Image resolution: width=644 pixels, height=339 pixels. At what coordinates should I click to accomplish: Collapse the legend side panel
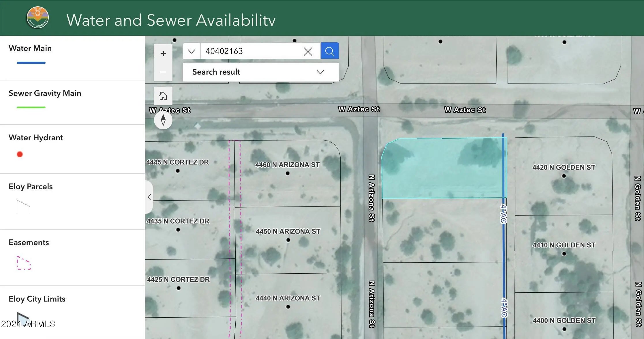tap(149, 197)
